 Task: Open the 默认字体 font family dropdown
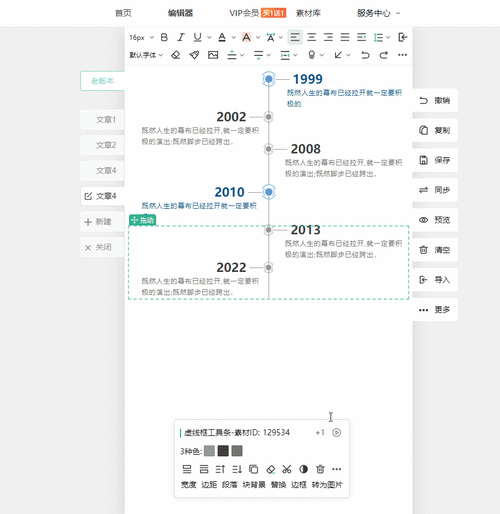pos(146,55)
